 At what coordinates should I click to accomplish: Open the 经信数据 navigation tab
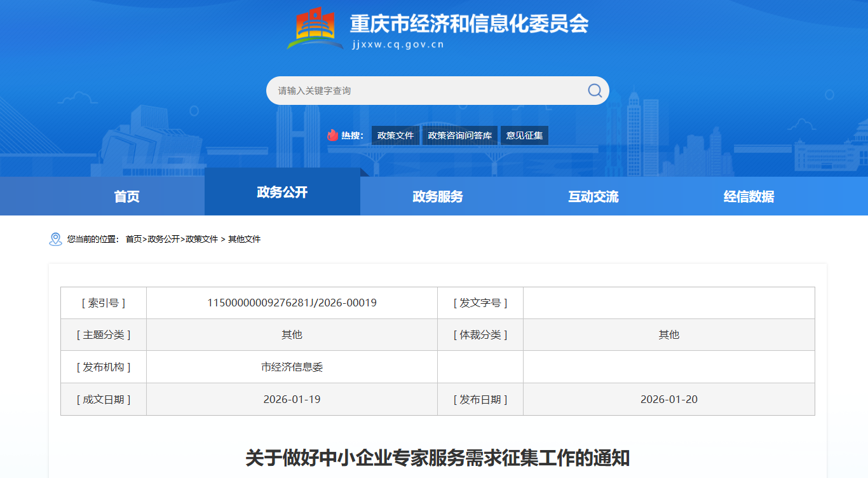[x=749, y=196]
